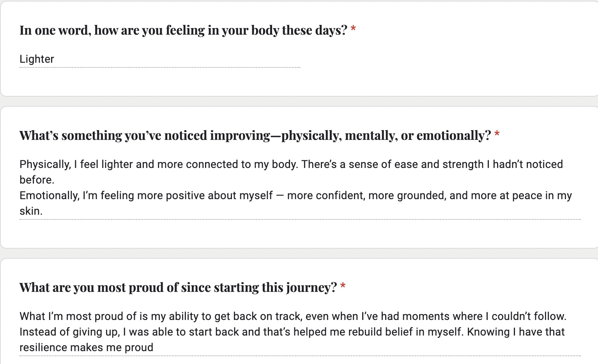This screenshot has height=364, width=598.
Task: Place cursor after "skin." in the answer
Action: (x=43, y=211)
